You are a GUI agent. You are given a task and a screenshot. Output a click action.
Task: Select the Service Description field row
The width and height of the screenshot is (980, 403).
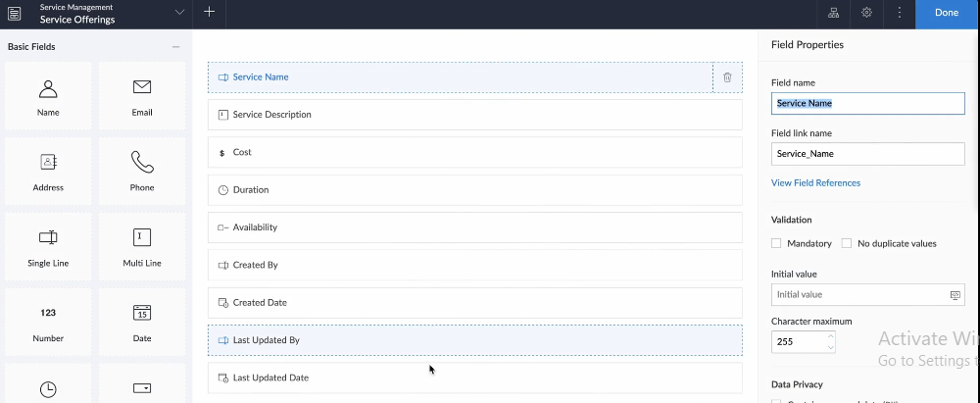click(x=474, y=115)
